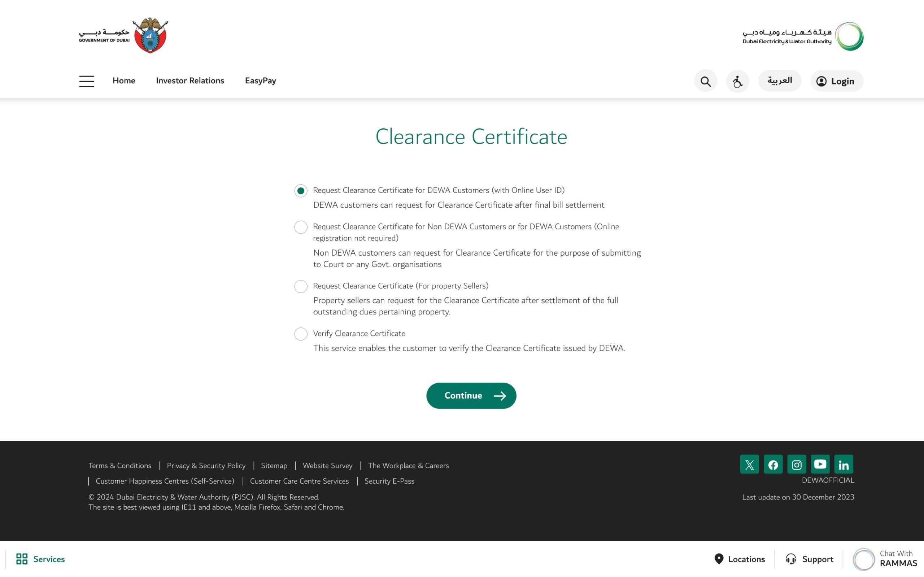Click the search icon in navigation
The height and width of the screenshot is (577, 924).
(706, 80)
